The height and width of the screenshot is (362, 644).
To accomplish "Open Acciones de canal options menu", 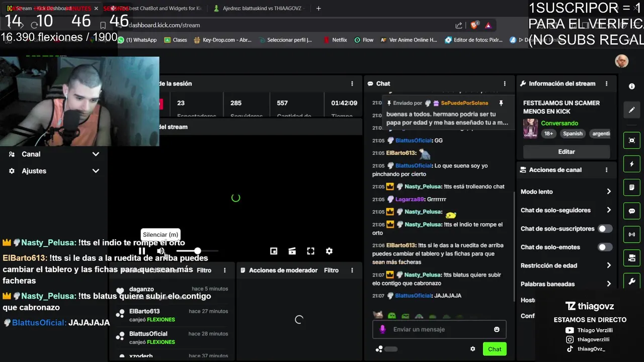I will point(606,170).
